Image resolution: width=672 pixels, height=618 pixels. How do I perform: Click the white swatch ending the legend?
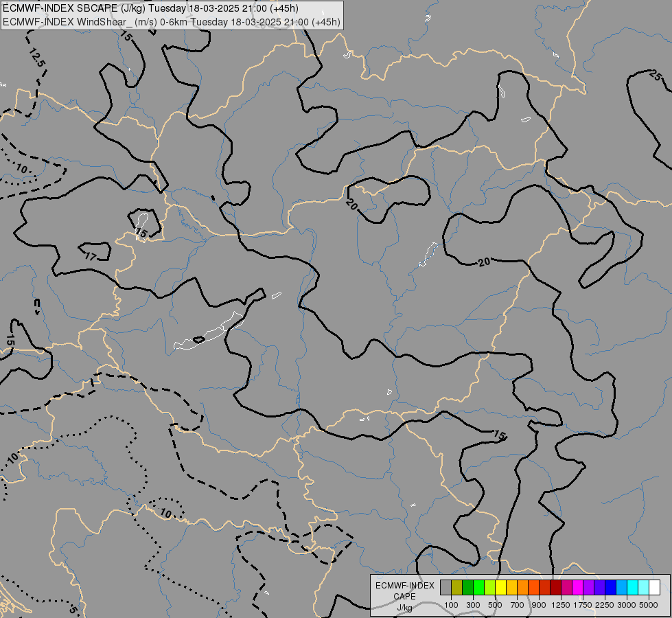(x=654, y=587)
